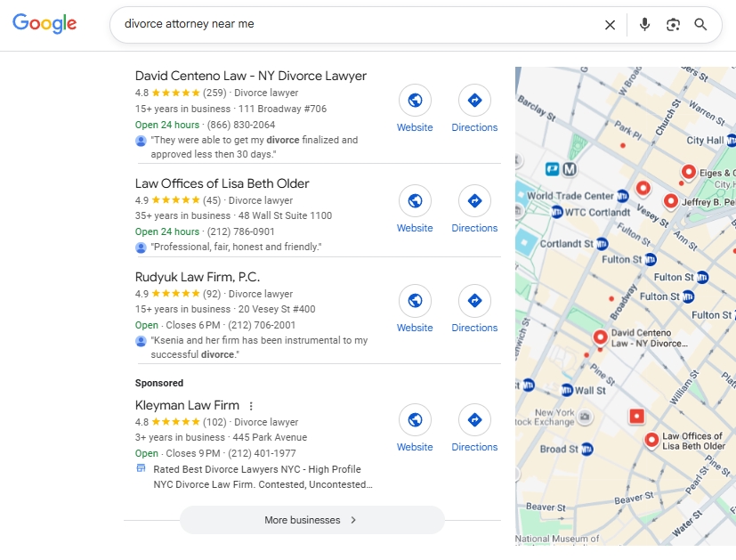Screen dimensions: 736x560
Task: Select Lisa Beth Older map pin
Action: pyautogui.click(x=651, y=440)
